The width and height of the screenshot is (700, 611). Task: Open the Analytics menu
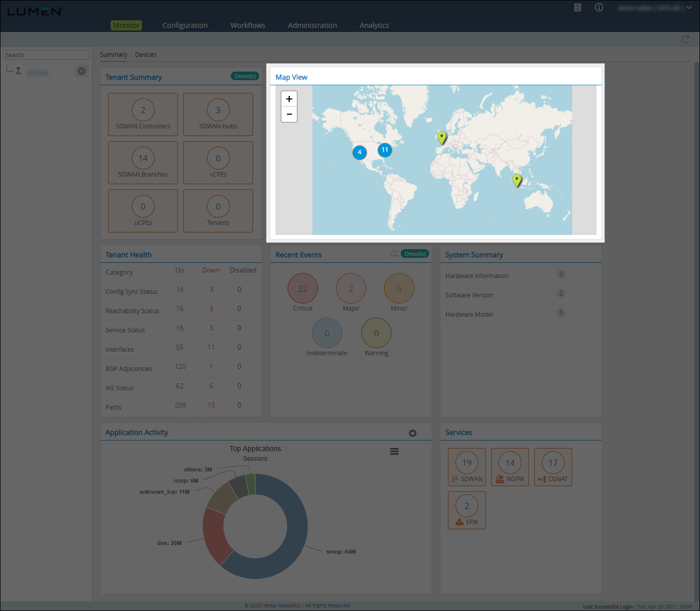tap(374, 25)
